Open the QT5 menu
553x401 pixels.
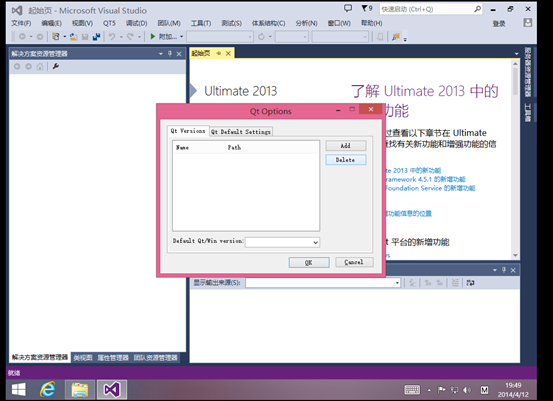109,23
